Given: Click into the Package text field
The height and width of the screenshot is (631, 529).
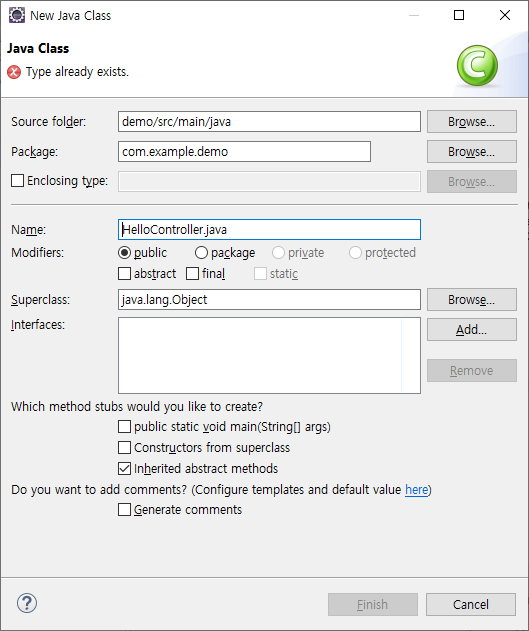Looking at the screenshot, I should point(245,151).
